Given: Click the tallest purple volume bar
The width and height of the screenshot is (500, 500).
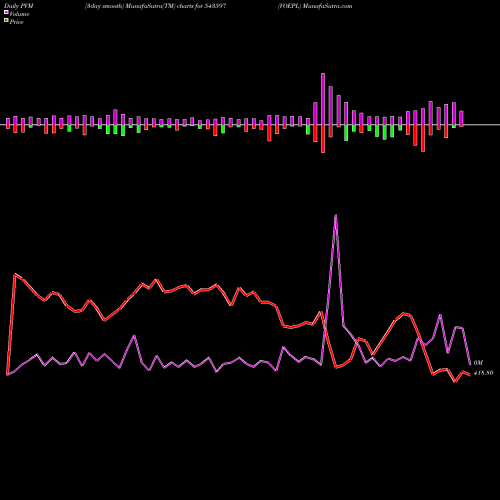Looking at the screenshot, I should click(323, 99).
